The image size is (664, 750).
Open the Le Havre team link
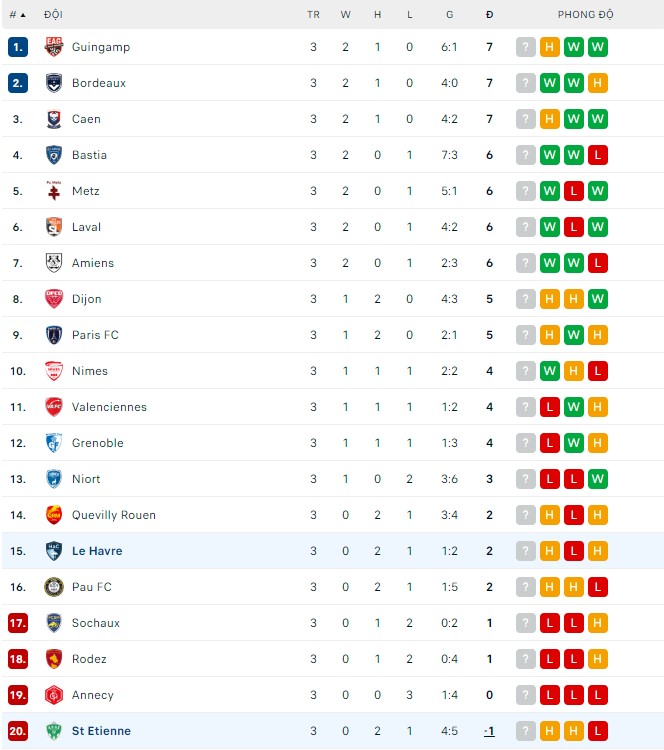tap(97, 551)
